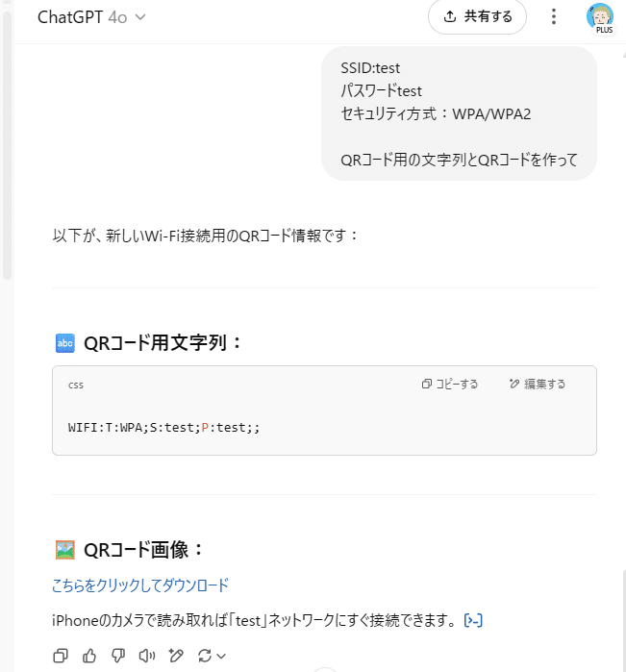Click the WIFI:T:WPA code string text
The width and height of the screenshot is (626, 672).
click(163, 427)
